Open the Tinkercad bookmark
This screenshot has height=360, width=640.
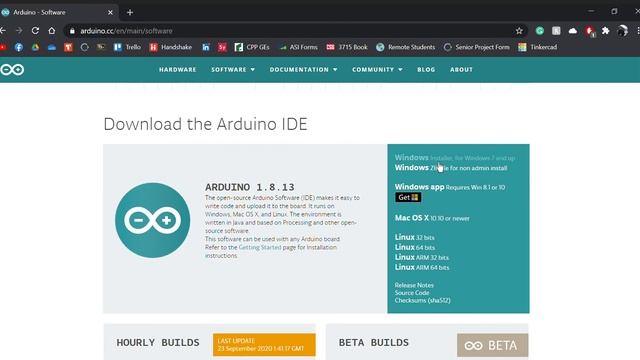(x=538, y=47)
